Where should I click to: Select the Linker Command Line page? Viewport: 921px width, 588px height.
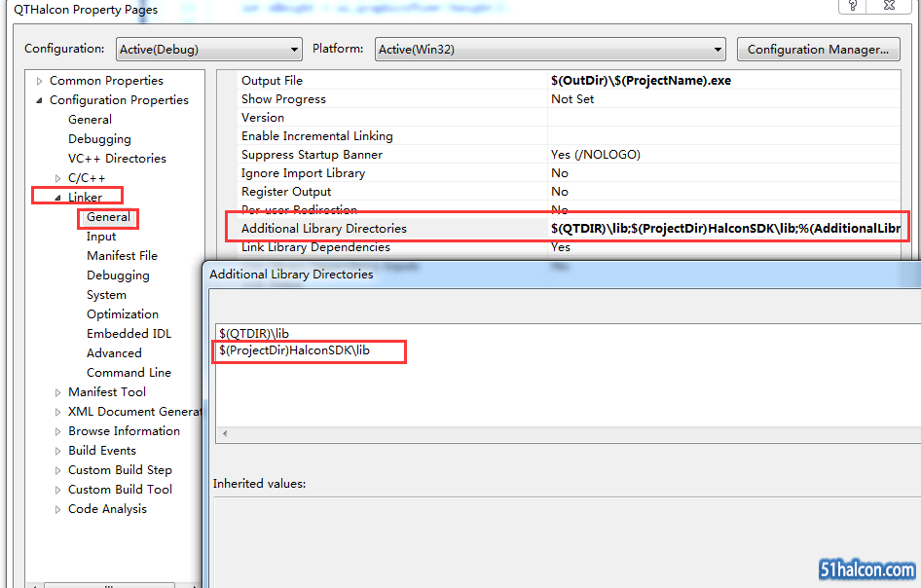click(x=129, y=373)
